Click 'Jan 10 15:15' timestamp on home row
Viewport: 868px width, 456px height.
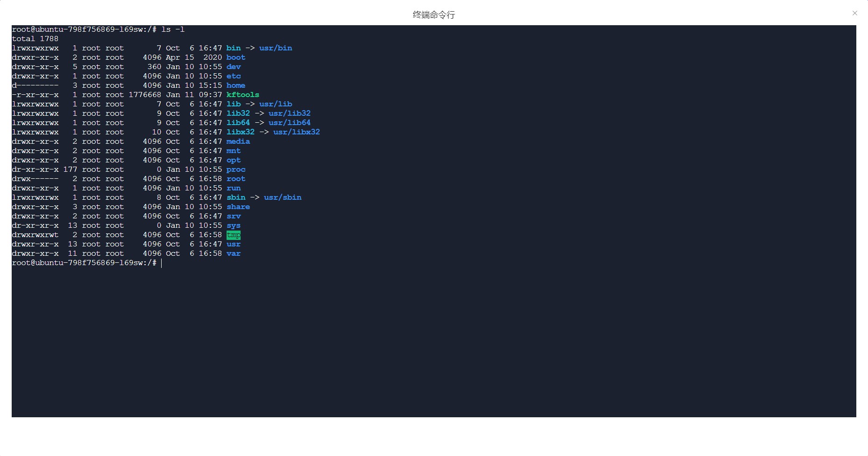[x=194, y=85]
